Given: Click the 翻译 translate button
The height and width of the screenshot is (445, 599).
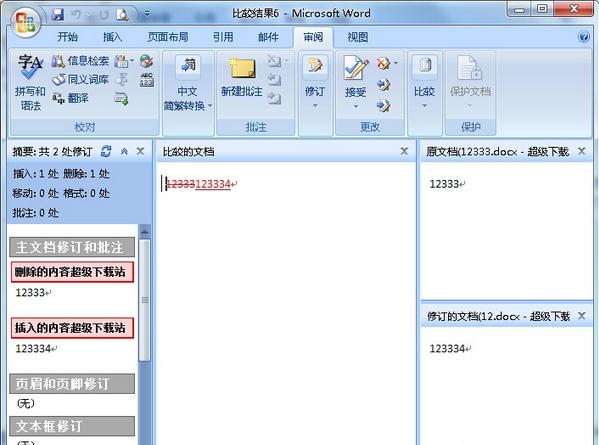Looking at the screenshot, I should [x=70, y=98].
